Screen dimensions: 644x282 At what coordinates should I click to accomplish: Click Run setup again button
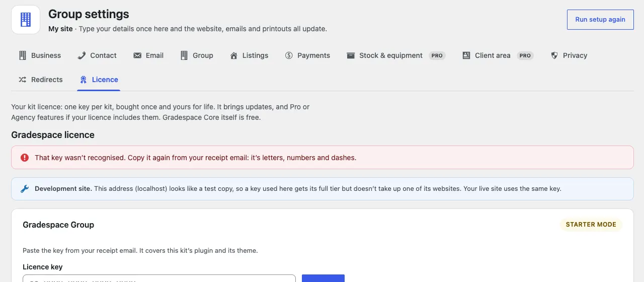[x=600, y=20]
